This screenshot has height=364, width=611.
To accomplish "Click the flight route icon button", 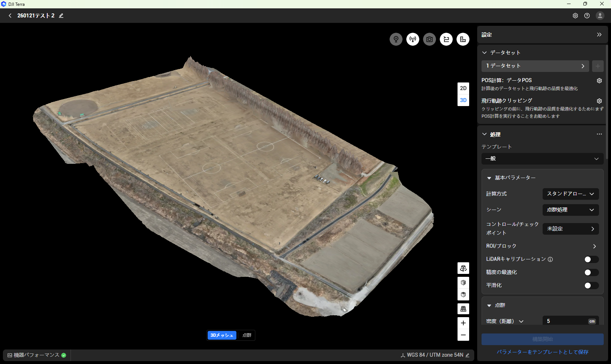I will pos(446,39).
